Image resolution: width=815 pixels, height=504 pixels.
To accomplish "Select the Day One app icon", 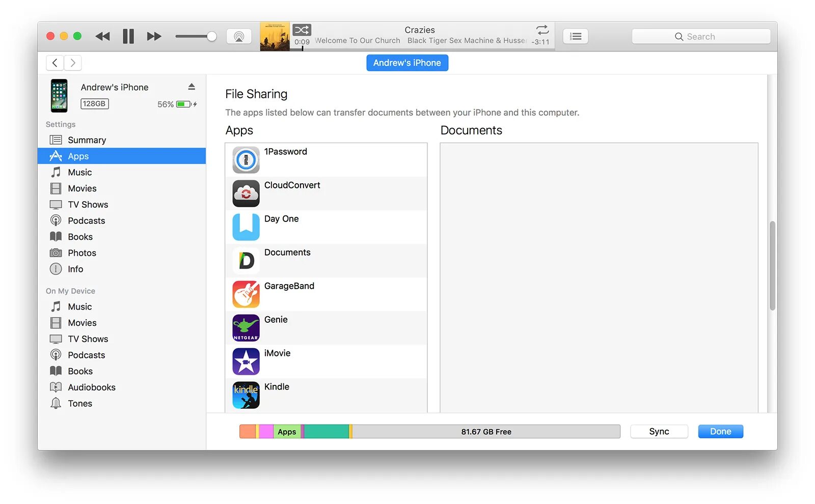I will point(246,227).
